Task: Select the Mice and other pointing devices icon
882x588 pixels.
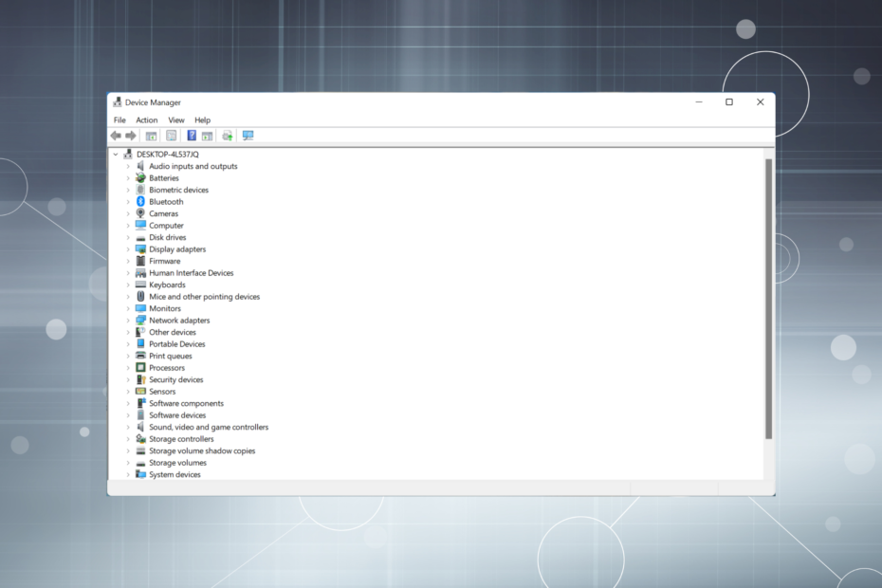Action: [140, 297]
